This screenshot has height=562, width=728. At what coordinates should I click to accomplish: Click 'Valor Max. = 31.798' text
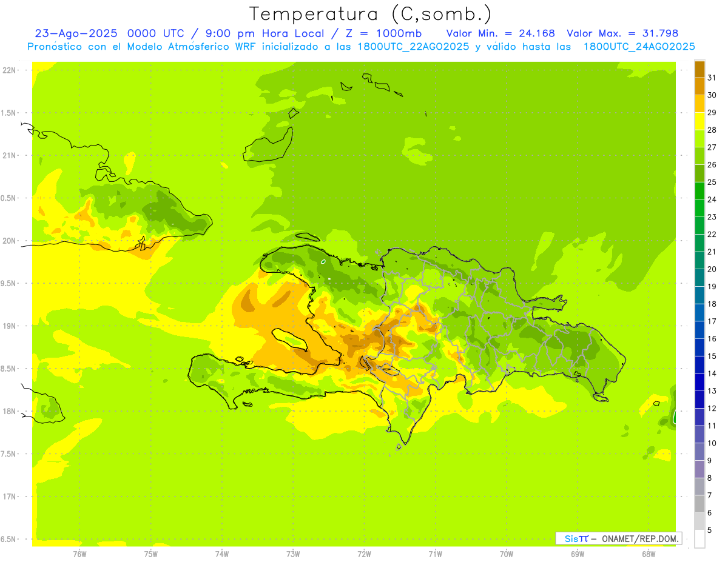coord(622,33)
